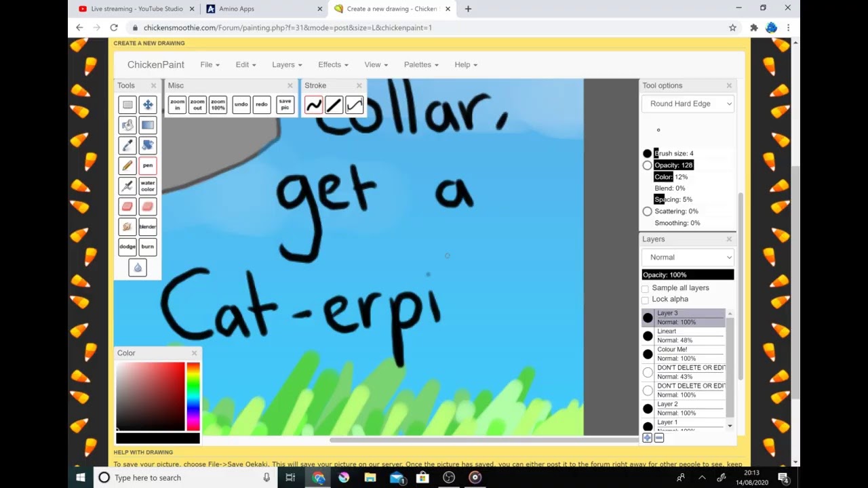868x488 pixels.
Task: Hide Layer 2 visibility
Action: (x=648, y=409)
